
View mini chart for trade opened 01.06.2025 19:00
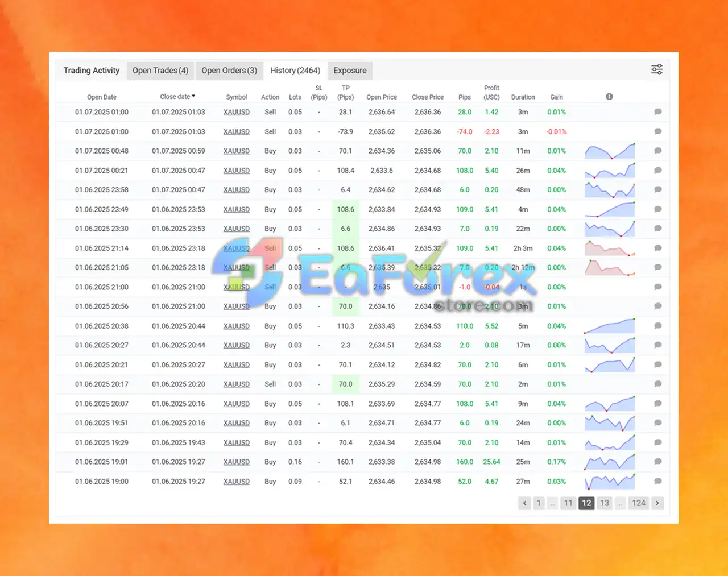tap(610, 482)
